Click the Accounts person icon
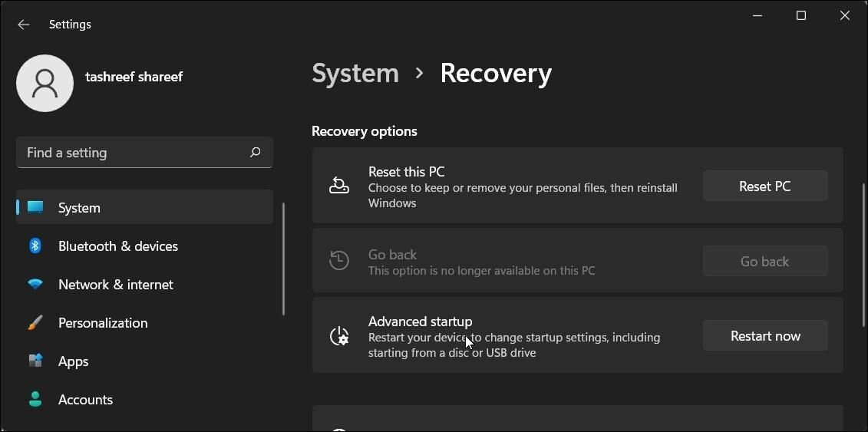The height and width of the screenshot is (432, 868). (x=35, y=399)
